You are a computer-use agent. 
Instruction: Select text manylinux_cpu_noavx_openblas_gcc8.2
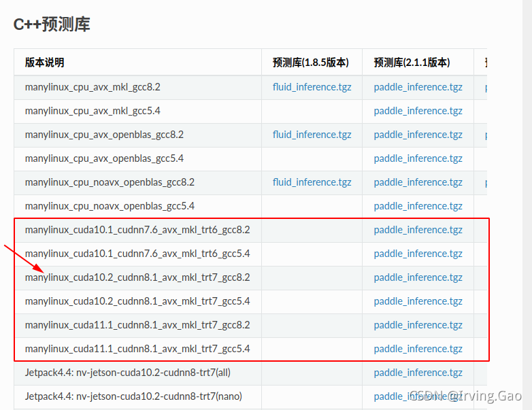(110, 182)
